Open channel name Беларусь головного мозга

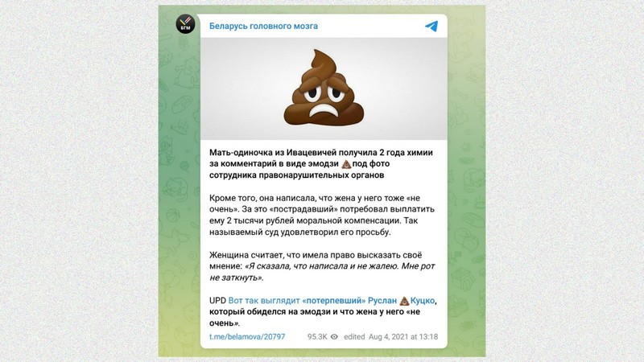coord(263,26)
